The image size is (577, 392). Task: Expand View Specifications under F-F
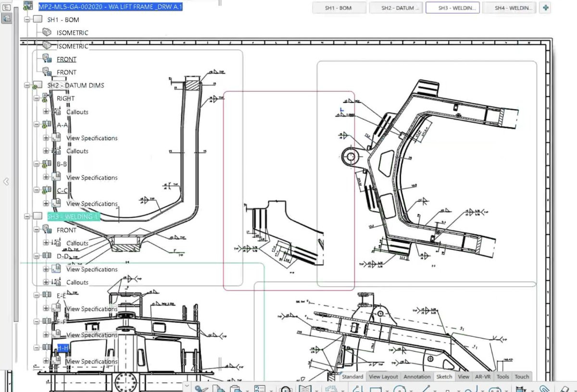coord(46,334)
